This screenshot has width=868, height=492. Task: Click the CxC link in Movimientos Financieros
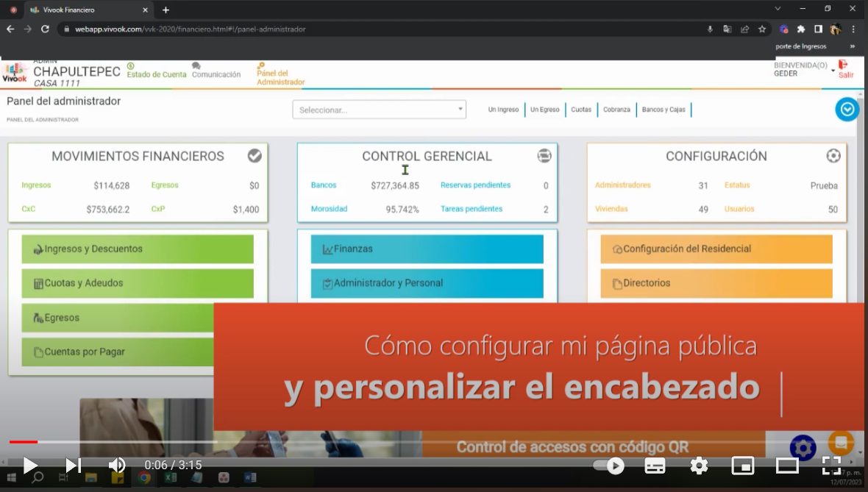(28, 209)
